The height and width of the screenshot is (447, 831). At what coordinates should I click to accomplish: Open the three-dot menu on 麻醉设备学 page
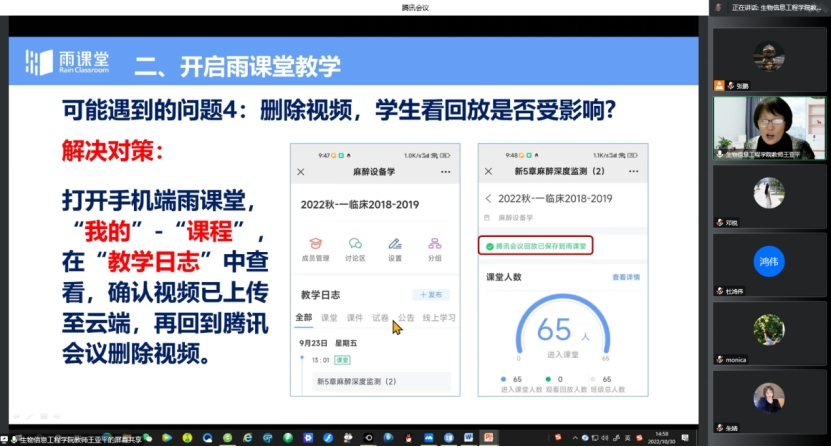tap(446, 172)
